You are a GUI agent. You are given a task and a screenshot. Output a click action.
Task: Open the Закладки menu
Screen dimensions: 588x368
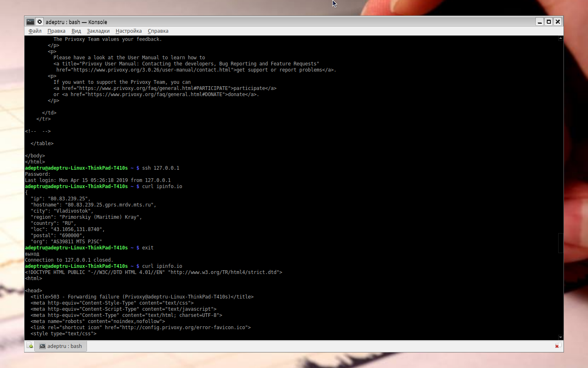[98, 31]
